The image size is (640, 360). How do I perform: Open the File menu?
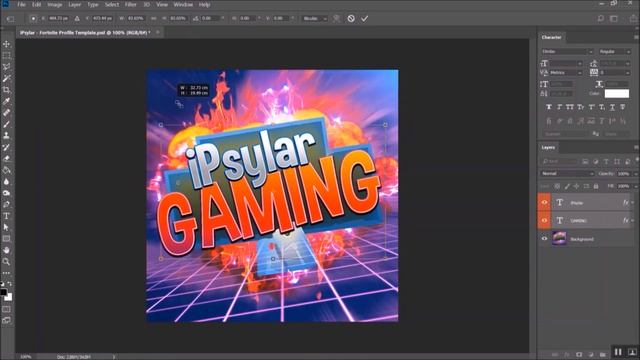[x=21, y=4]
